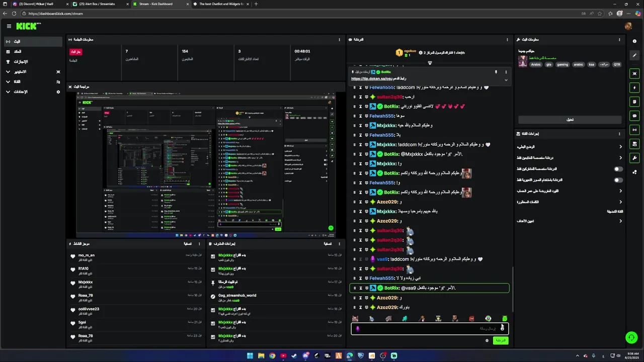Image resolution: width=644 pixels, height=362 pixels.
Task: Toggle the stream preview widget icon in right toolbar
Action: tap(634, 73)
